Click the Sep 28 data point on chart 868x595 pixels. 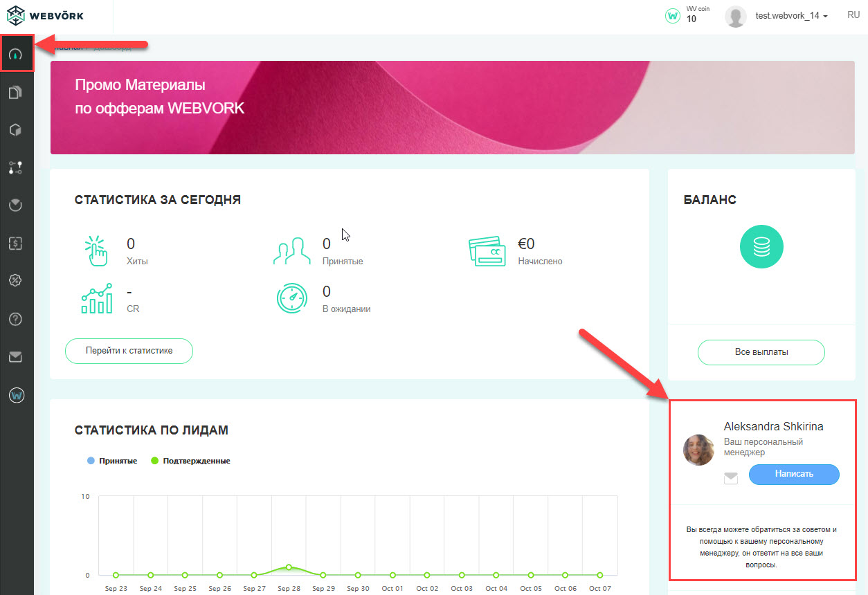[289, 567]
